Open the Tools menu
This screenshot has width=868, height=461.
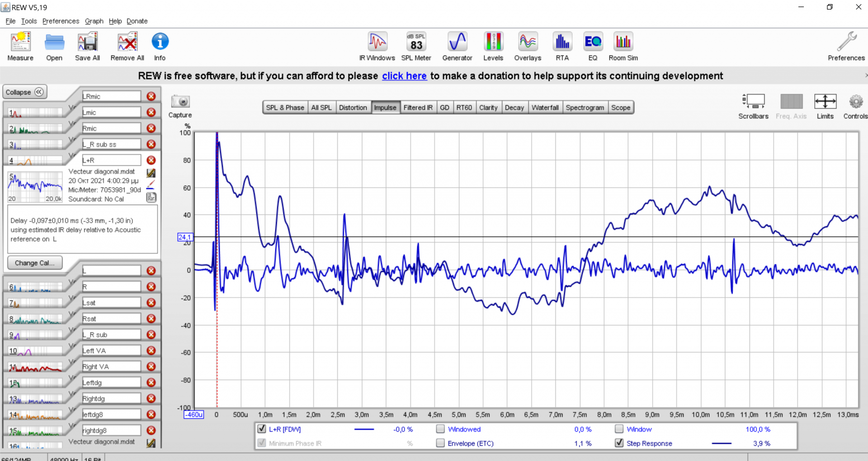coord(29,21)
